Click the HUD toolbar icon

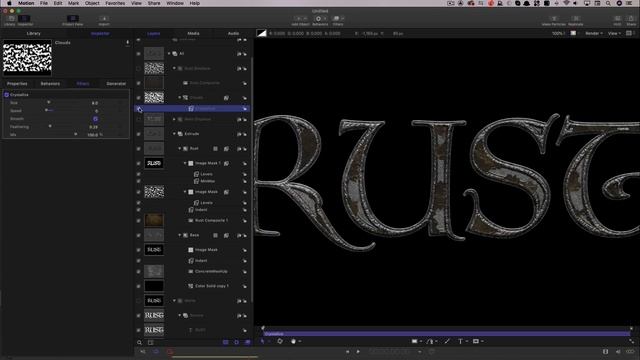click(618, 20)
